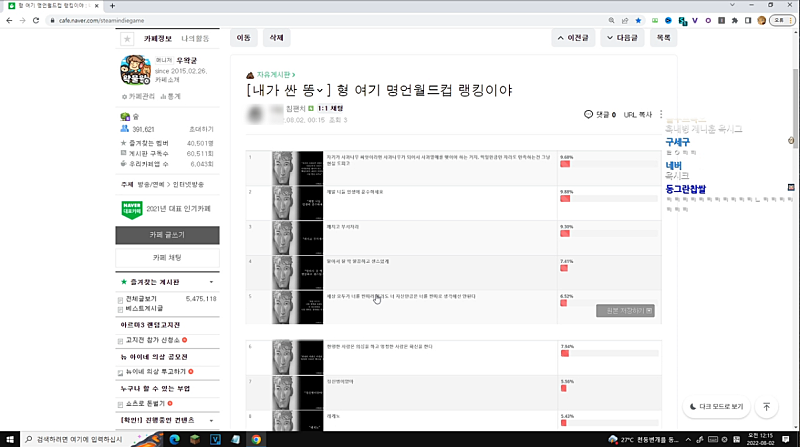Switch to 나의활동 tab
800x447 pixels.
195,39
